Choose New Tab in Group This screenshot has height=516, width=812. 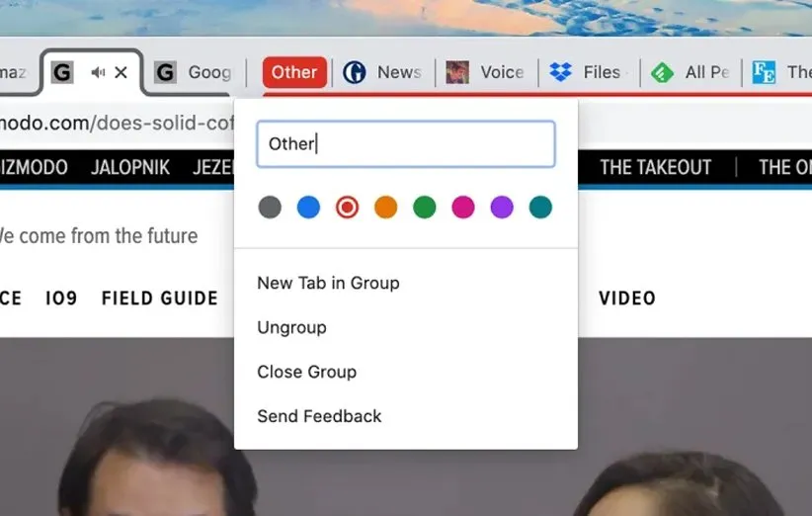[328, 283]
